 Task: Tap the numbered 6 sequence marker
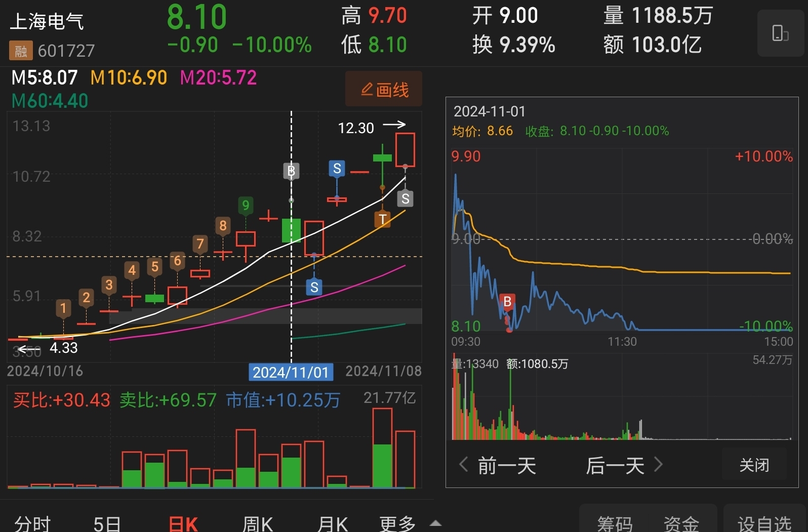177,261
